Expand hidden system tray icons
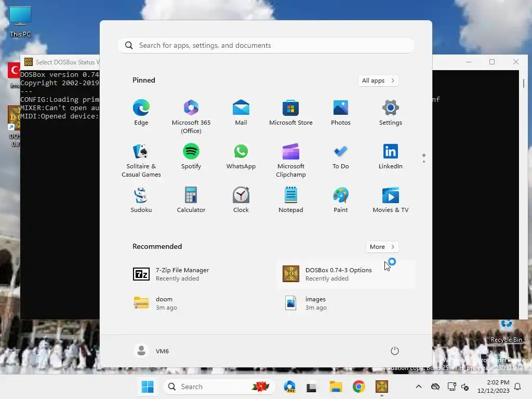This screenshot has width=532, height=399. 419,387
